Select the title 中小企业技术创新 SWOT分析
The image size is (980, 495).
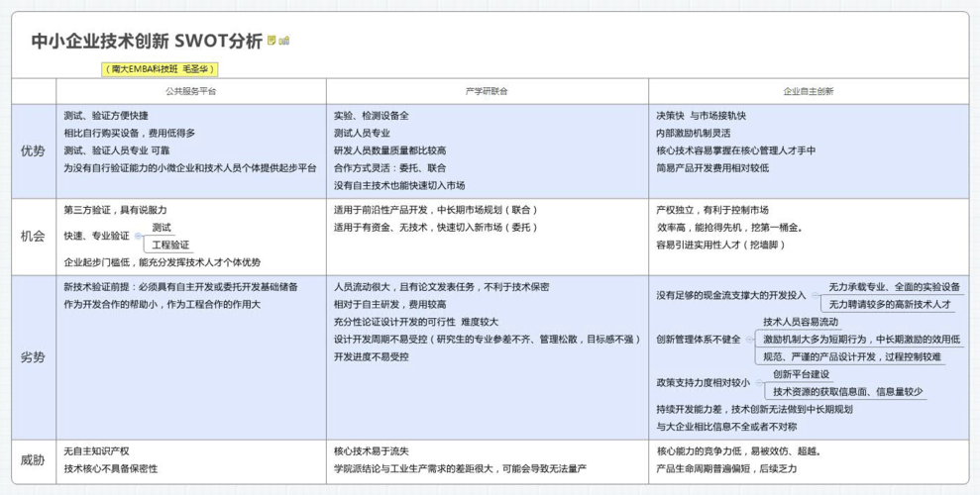(x=147, y=42)
